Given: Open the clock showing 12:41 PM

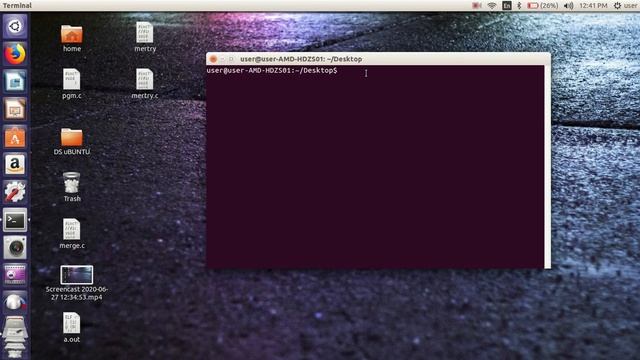Looking at the screenshot, I should coord(593,6).
